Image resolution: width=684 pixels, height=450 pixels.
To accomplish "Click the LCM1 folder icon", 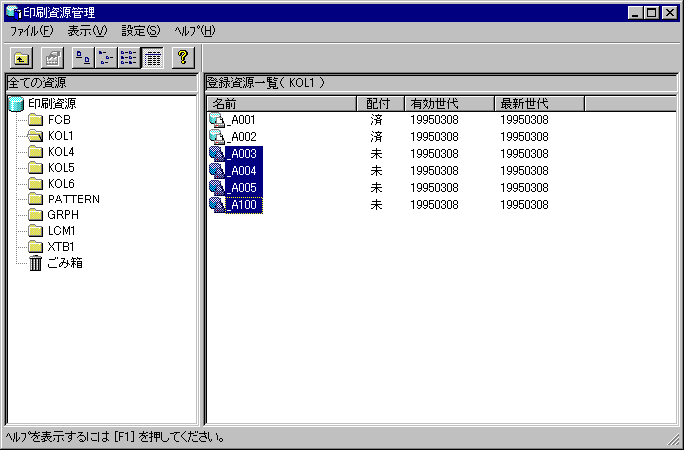I will pyautogui.click(x=35, y=231).
